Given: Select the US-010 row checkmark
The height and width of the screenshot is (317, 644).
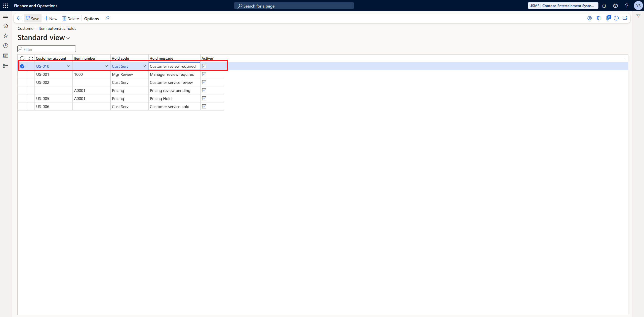Looking at the screenshot, I should click(x=22, y=66).
